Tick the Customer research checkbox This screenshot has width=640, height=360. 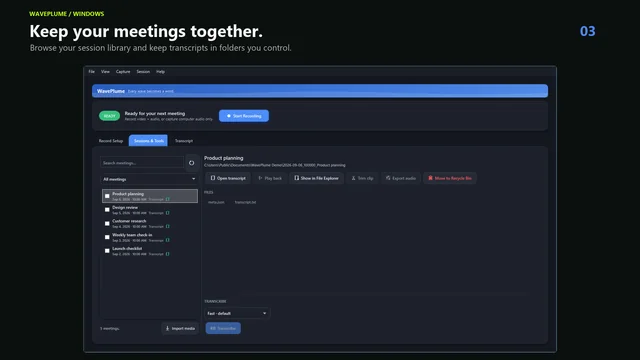[107, 223]
